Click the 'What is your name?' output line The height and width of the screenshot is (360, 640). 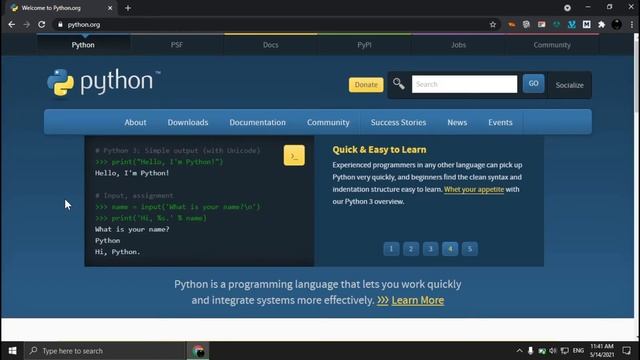coord(132,229)
